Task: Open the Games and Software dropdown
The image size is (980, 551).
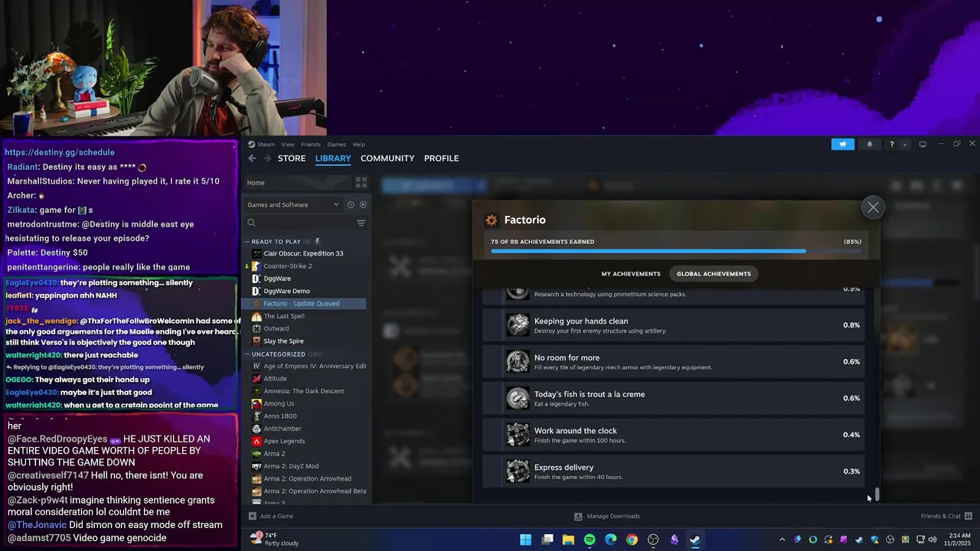Action: click(293, 204)
